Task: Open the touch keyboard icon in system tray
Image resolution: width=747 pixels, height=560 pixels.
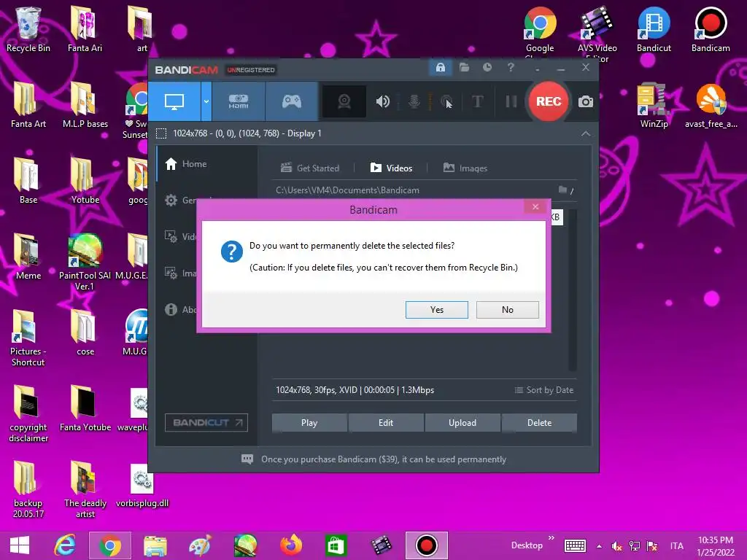Action: [x=575, y=545]
